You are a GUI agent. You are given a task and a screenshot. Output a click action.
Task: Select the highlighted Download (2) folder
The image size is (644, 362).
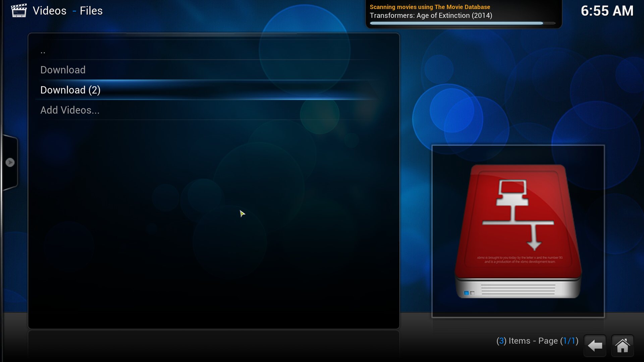70,90
